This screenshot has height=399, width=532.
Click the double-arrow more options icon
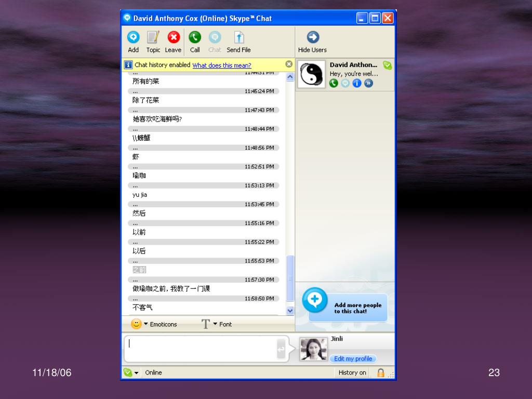tap(368, 83)
